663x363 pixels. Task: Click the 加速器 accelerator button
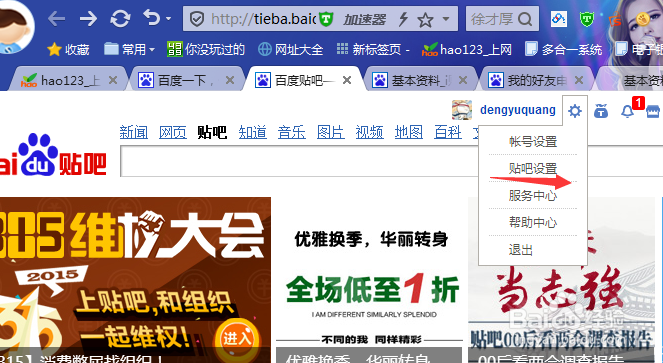[364, 19]
